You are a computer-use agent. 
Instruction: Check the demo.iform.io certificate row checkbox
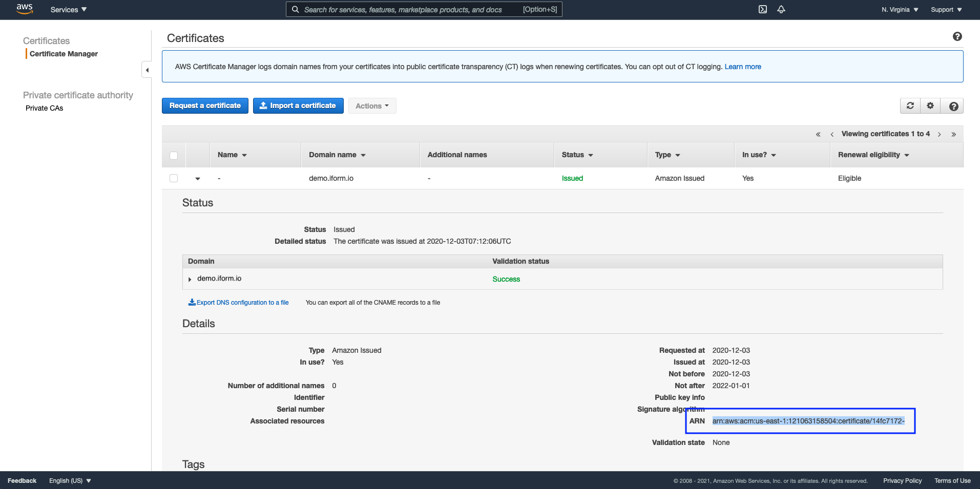coord(174,178)
